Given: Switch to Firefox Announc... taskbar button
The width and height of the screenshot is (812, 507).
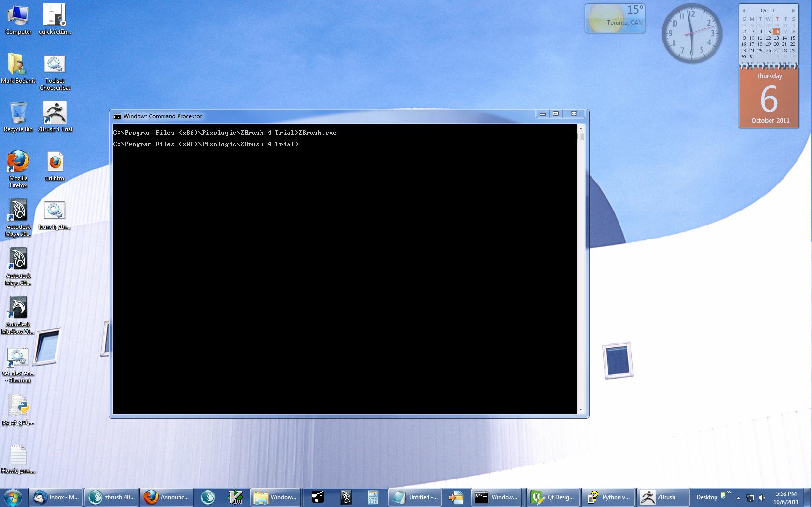Looking at the screenshot, I should [166, 497].
